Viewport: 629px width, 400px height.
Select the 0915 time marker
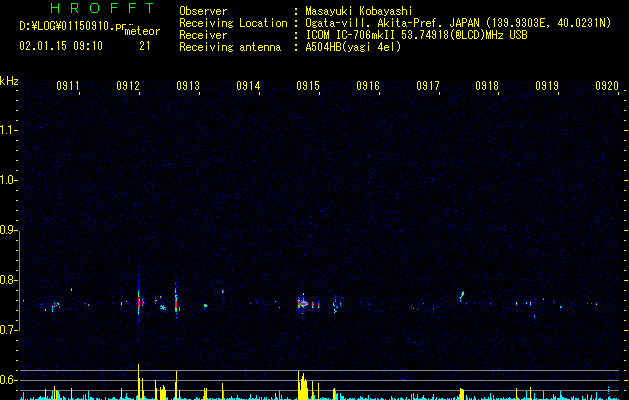click(308, 86)
